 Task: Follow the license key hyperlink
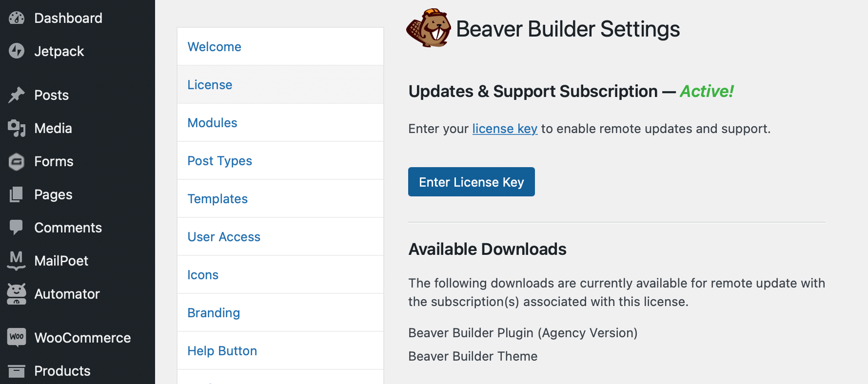coord(505,129)
